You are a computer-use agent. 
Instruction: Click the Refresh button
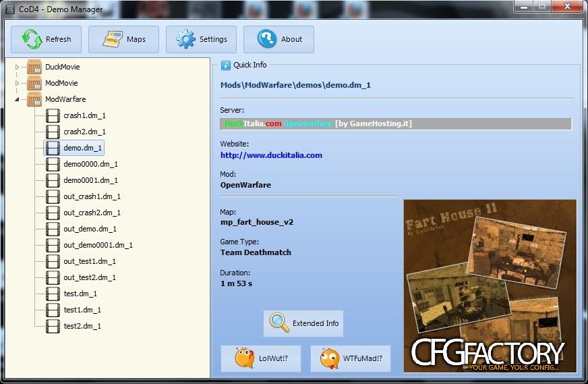pos(46,39)
